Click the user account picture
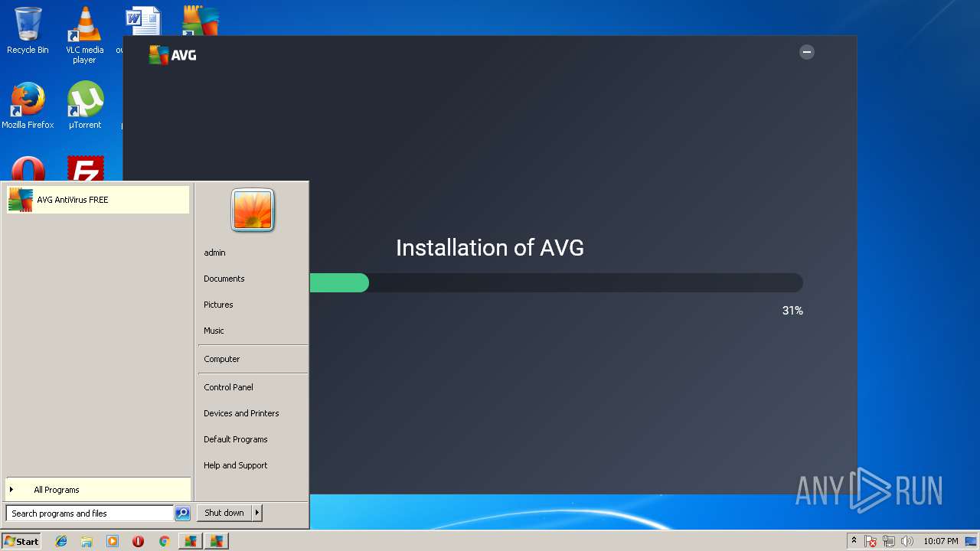 click(x=253, y=210)
